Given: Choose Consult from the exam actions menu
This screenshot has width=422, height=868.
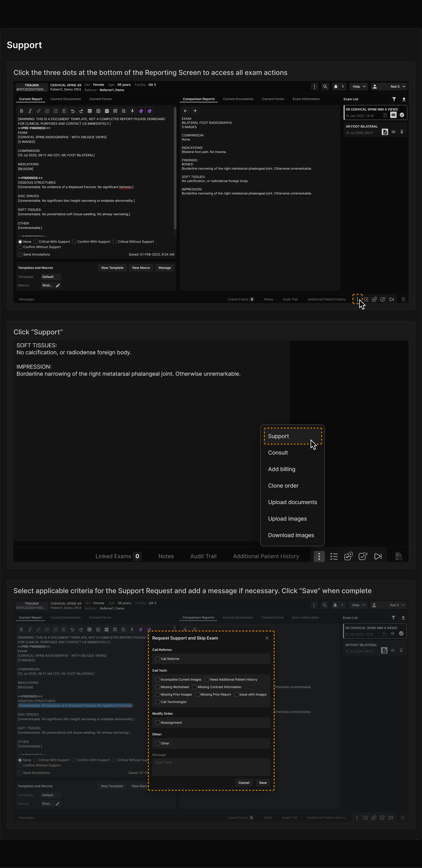Looking at the screenshot, I should [x=293, y=452].
